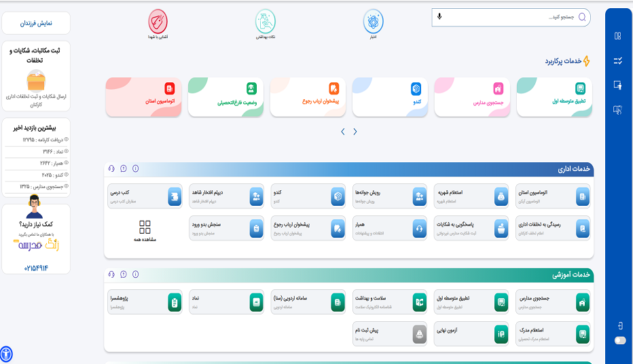Expand all services via مشاهده همه
633x364 pixels.
[145, 231]
